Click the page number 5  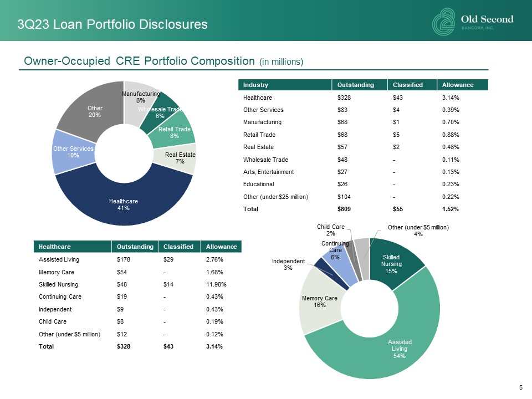(521, 387)
